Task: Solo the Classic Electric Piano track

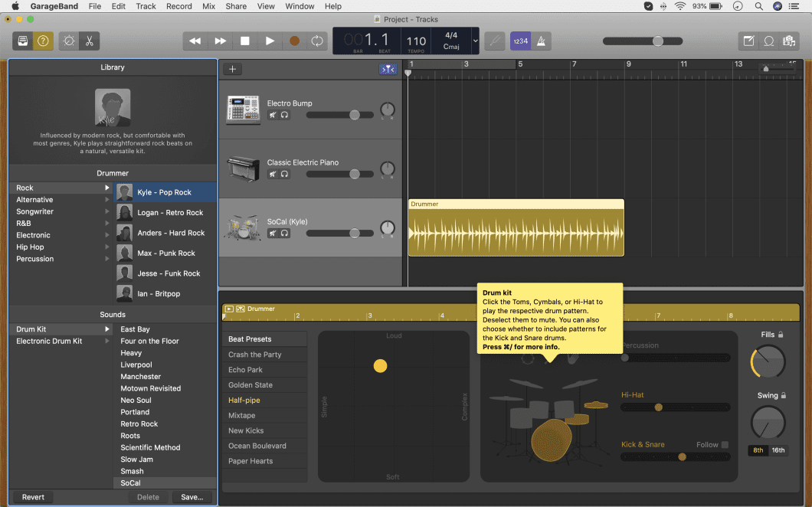Action: pyautogui.click(x=285, y=174)
